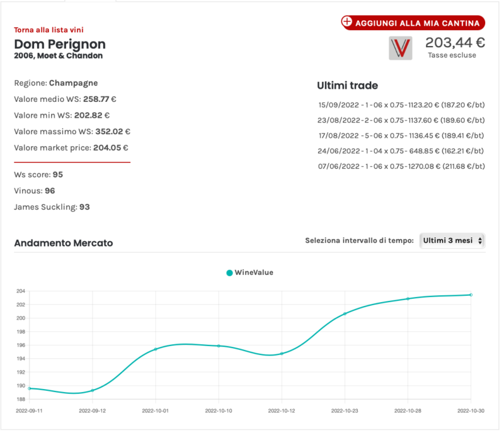
Task: Click the trade dated 07/06/2022
Action: (x=401, y=166)
